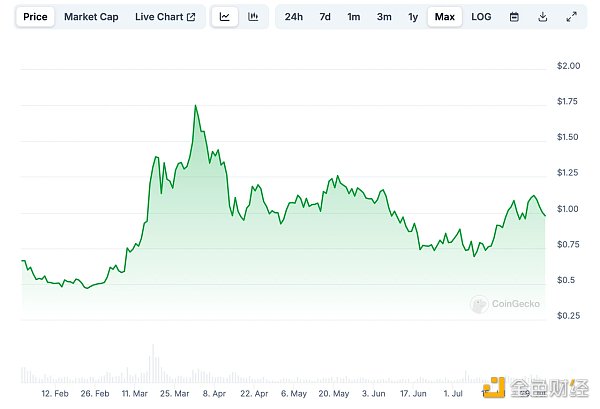Image resolution: width=600 pixels, height=409 pixels.
Task: Open the Live Chart link
Action: click(x=159, y=17)
